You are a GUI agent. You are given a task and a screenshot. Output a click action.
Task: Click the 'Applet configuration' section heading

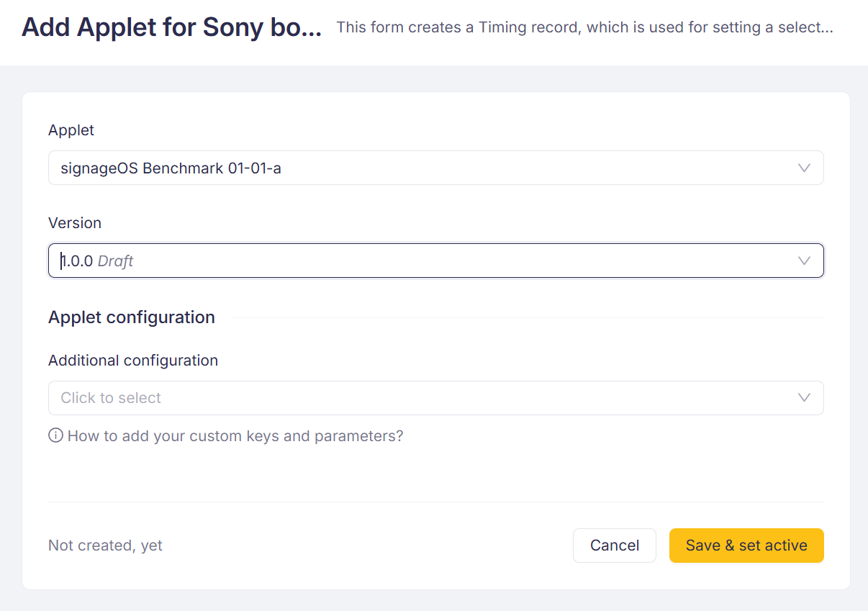[132, 317]
